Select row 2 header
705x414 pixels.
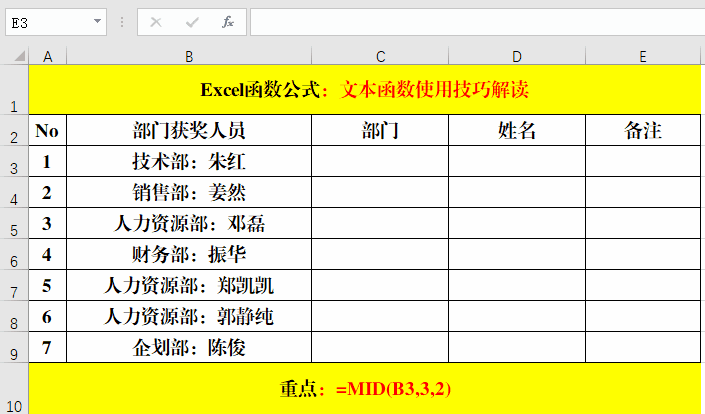(x=14, y=130)
